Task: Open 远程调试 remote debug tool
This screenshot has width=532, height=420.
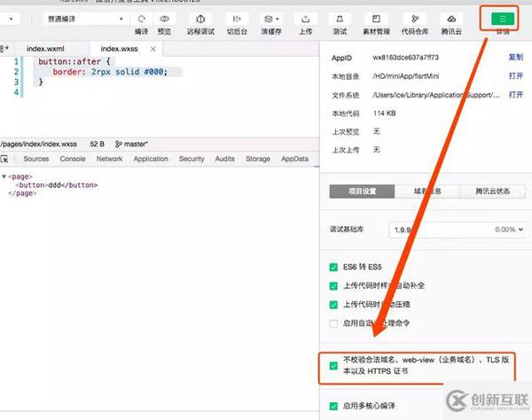Action: pos(200,19)
